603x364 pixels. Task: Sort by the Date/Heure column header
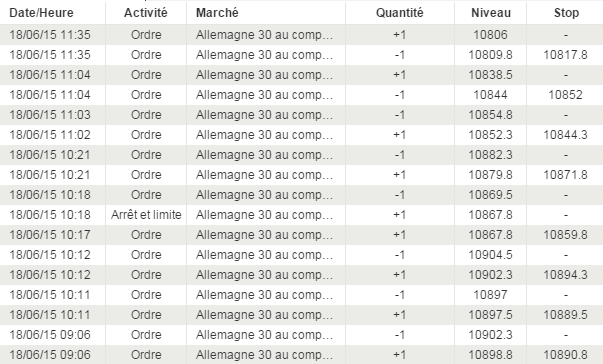click(x=41, y=13)
